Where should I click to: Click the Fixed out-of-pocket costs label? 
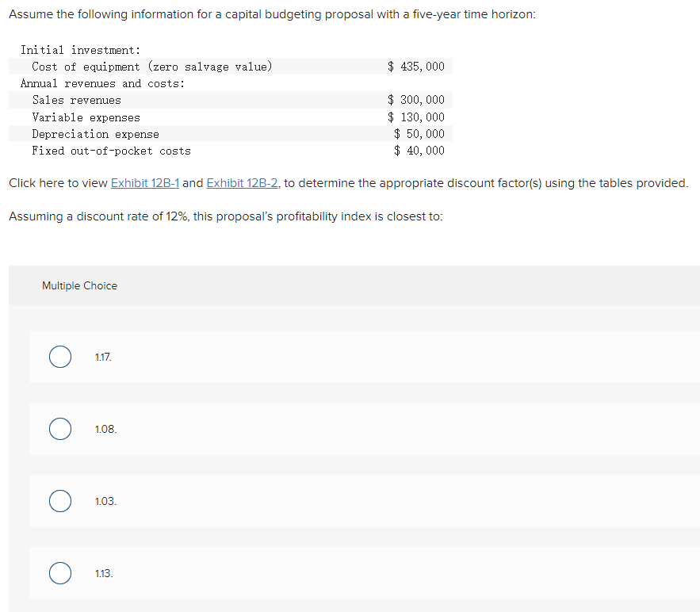pyautogui.click(x=111, y=151)
